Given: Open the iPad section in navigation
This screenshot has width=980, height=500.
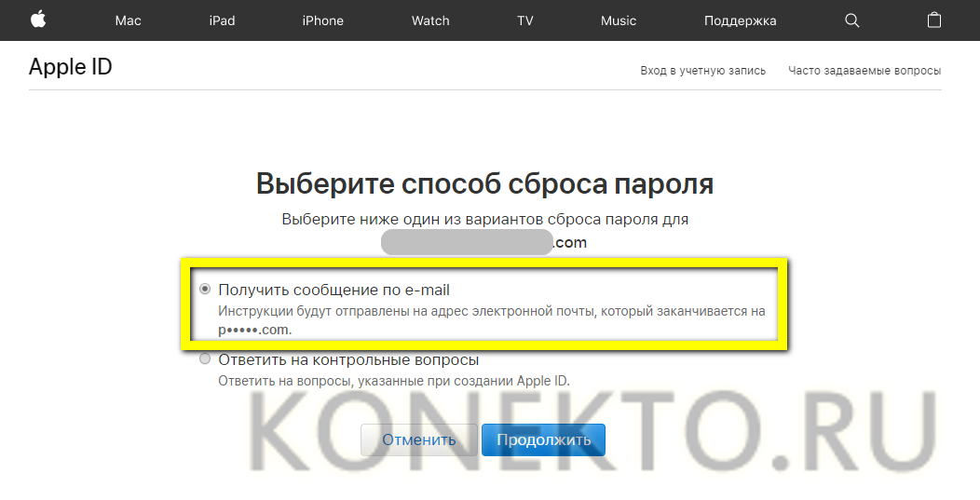Looking at the screenshot, I should coord(222,20).
